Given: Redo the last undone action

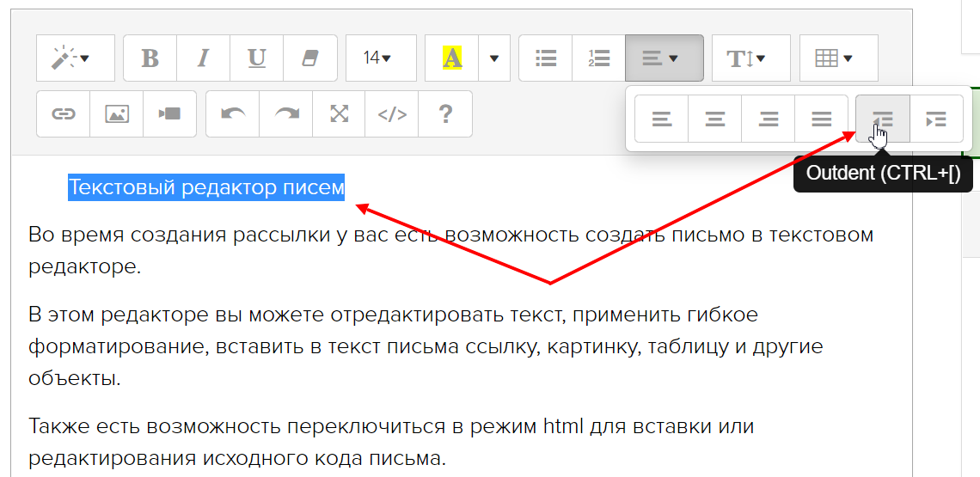Looking at the screenshot, I should 286,113.
